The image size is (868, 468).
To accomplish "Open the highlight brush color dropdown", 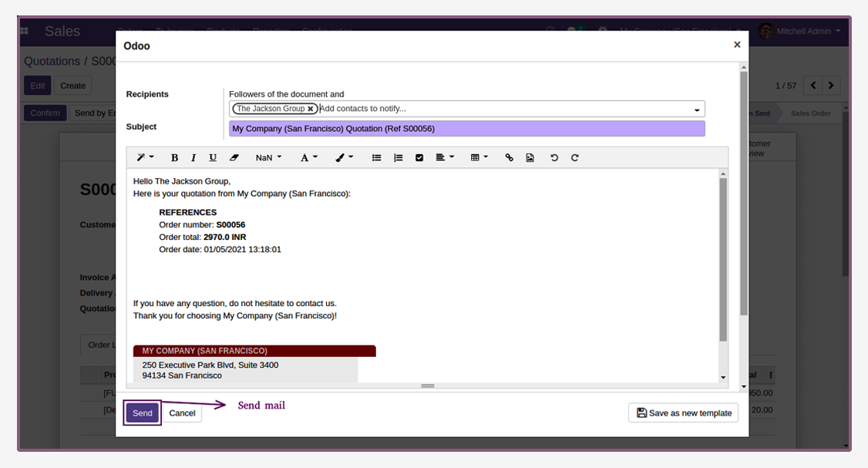I will tap(344, 158).
